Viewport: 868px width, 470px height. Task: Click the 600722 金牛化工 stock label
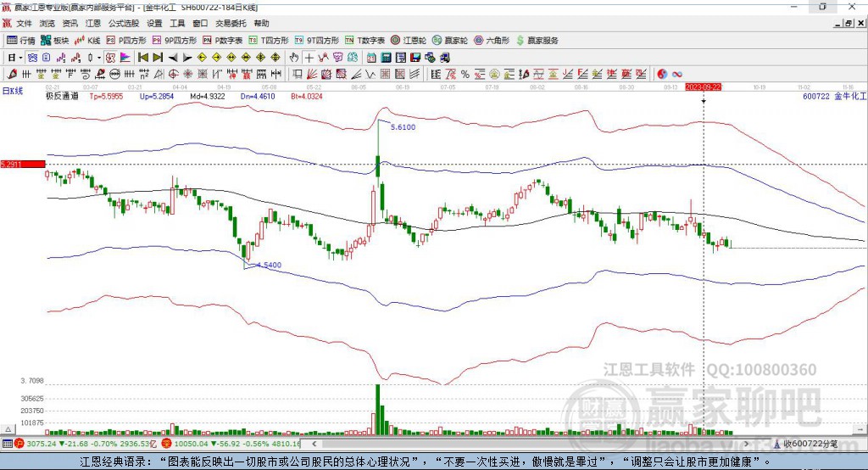(835, 96)
